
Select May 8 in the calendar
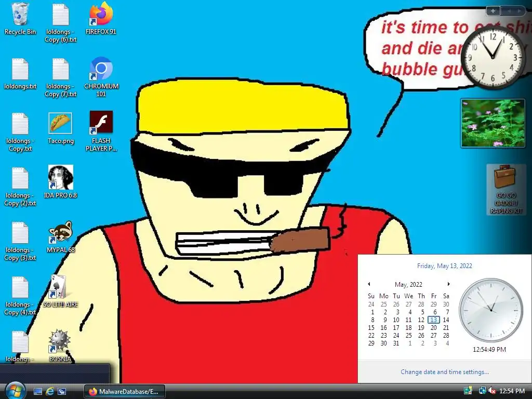pyautogui.click(x=373, y=320)
